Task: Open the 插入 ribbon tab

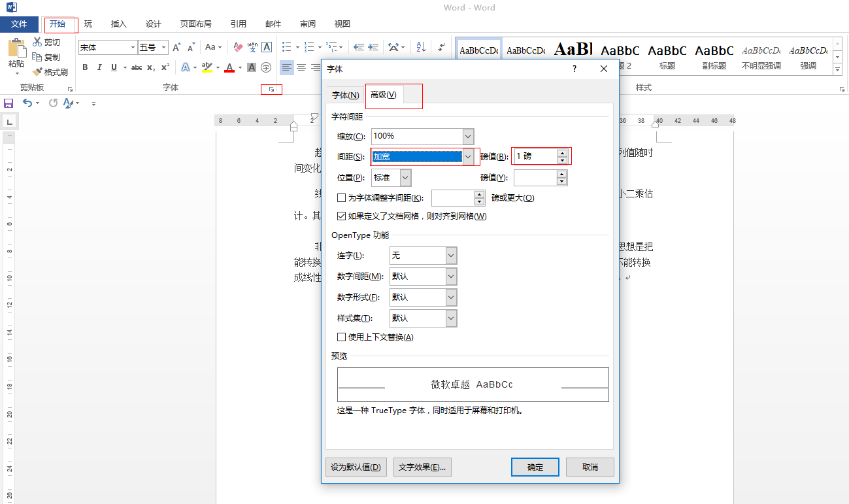Action: 118,24
